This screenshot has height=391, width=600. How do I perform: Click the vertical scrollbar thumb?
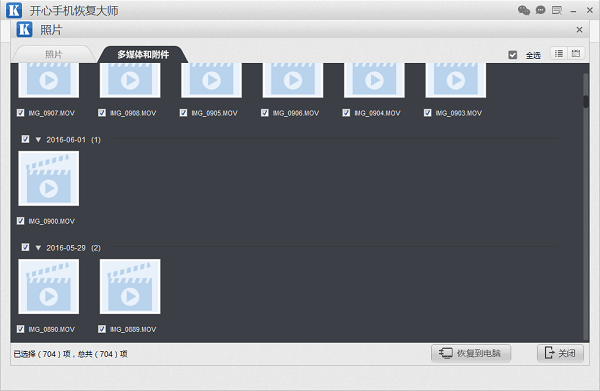586,101
